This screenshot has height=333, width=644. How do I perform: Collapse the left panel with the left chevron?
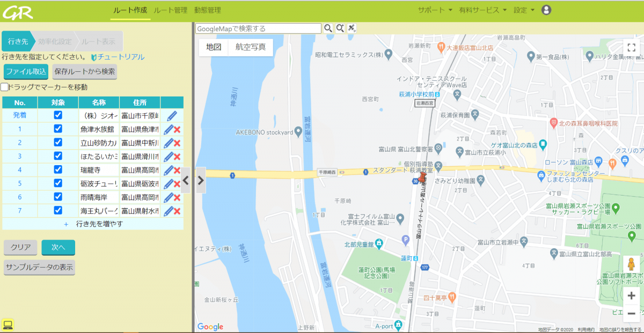[x=185, y=180]
